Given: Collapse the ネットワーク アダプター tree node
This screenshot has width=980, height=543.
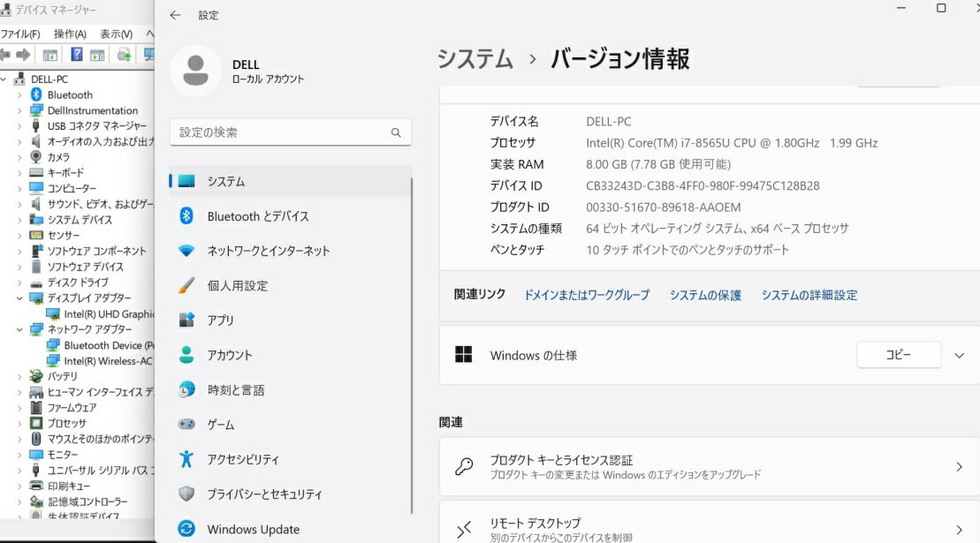Looking at the screenshot, I should pos(20,329).
